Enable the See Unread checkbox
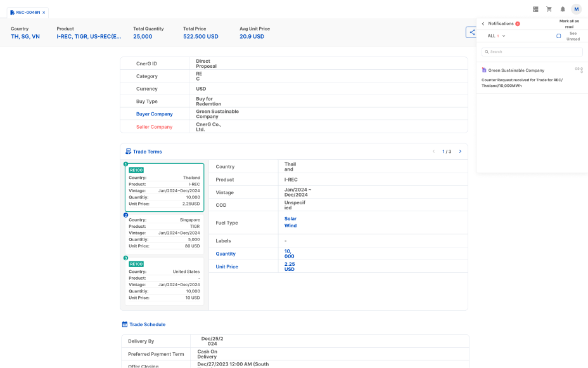This screenshot has height=368, width=588. click(558, 36)
